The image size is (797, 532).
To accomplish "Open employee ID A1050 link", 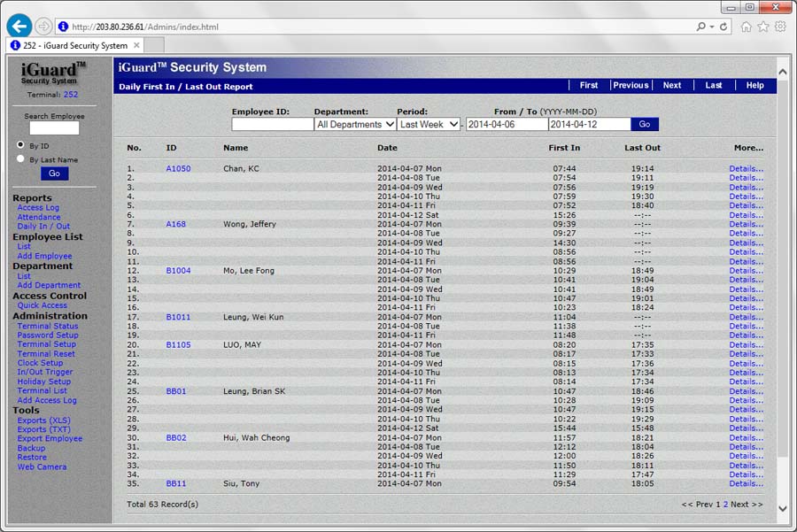I will coord(178,168).
